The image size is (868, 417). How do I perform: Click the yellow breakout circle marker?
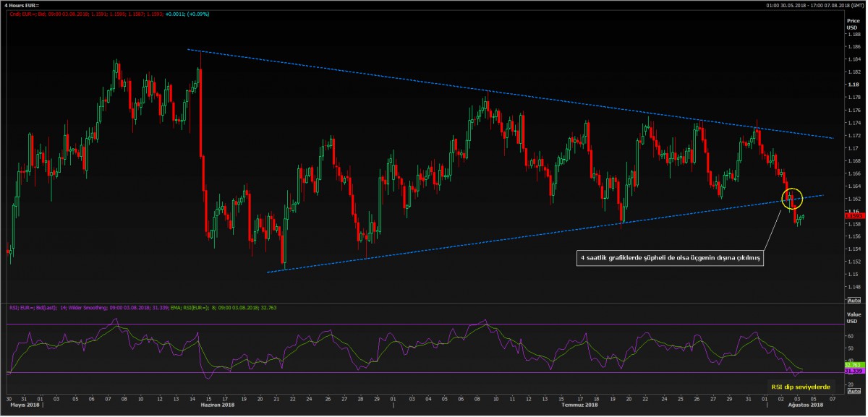point(792,197)
